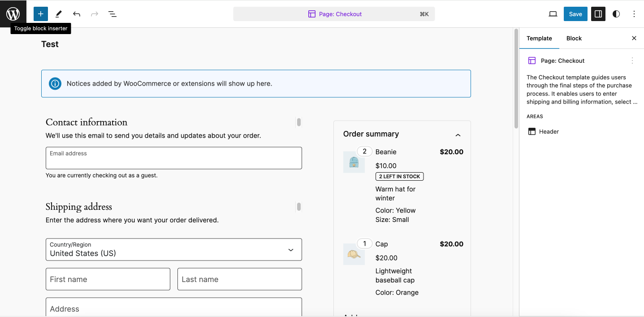The width and height of the screenshot is (644, 317).
Task: Collapse the Order summary section
Action: (x=458, y=135)
